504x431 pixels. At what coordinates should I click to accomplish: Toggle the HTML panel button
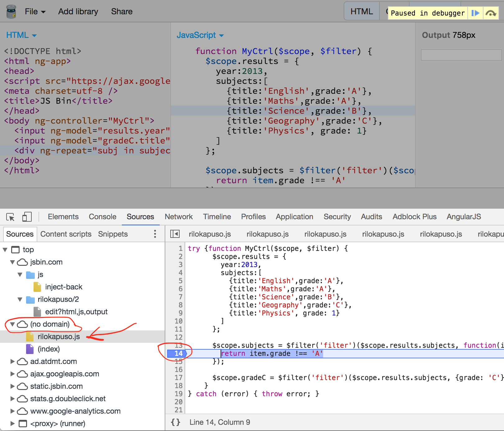(362, 11)
